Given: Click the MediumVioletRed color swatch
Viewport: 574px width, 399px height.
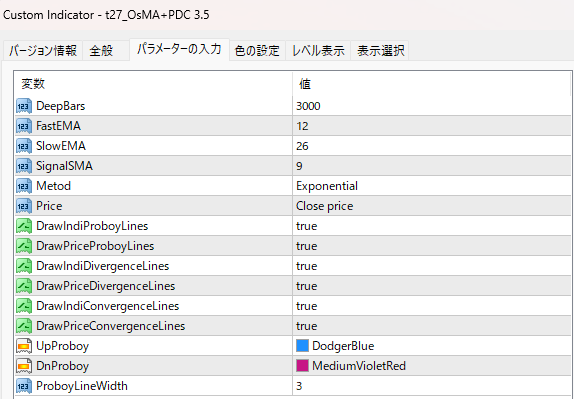Looking at the screenshot, I should click(x=302, y=366).
